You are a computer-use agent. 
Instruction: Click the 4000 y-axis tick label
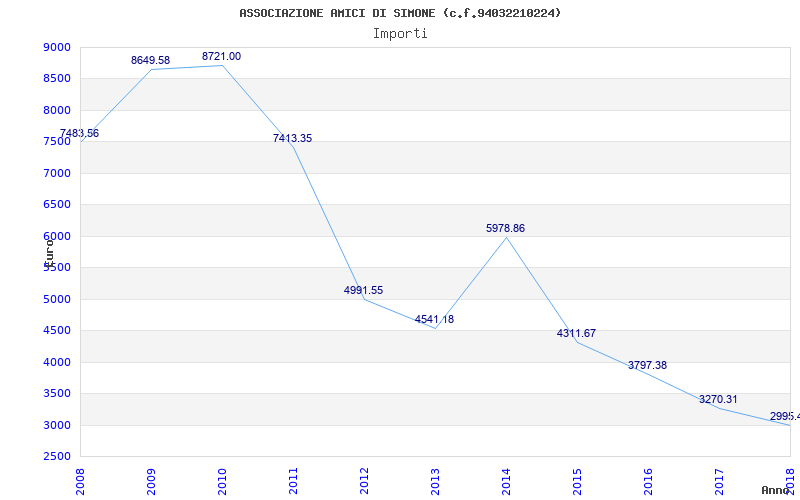(57, 362)
